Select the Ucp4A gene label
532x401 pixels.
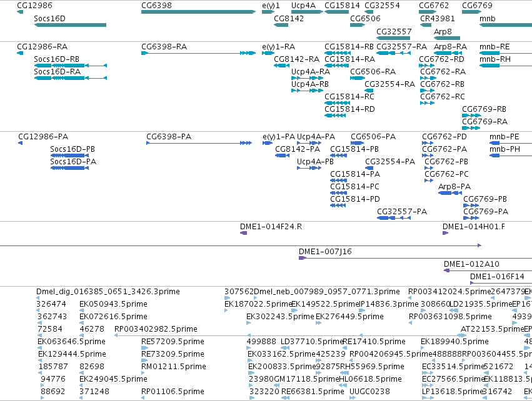click(303, 6)
